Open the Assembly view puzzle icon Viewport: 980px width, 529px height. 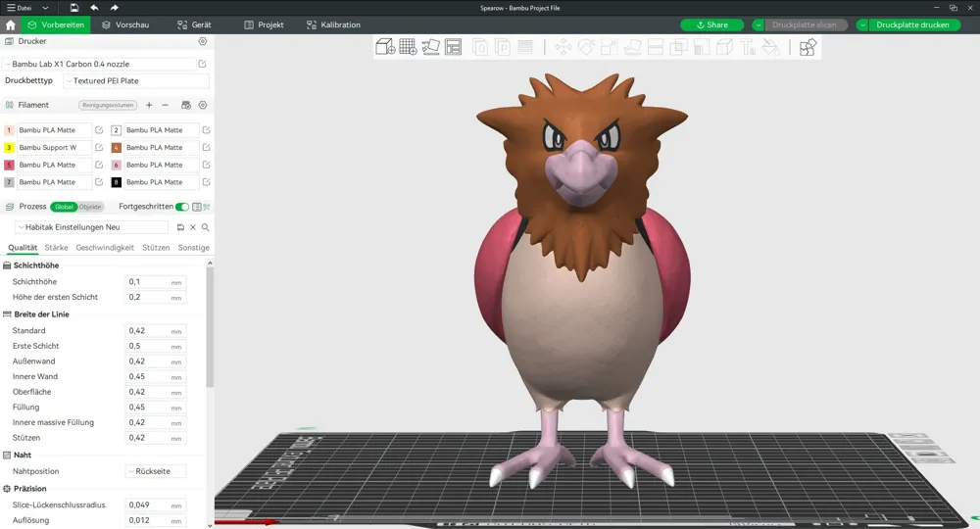point(808,47)
